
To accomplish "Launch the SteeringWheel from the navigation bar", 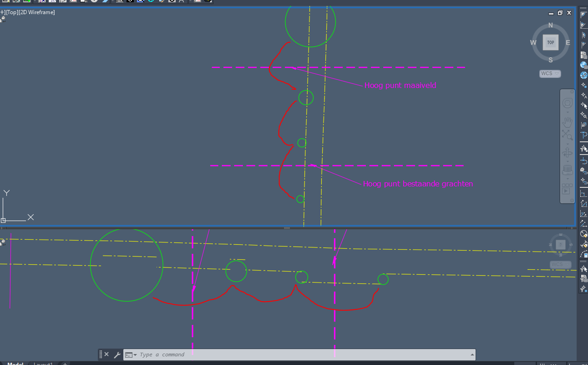I will coord(567,104).
